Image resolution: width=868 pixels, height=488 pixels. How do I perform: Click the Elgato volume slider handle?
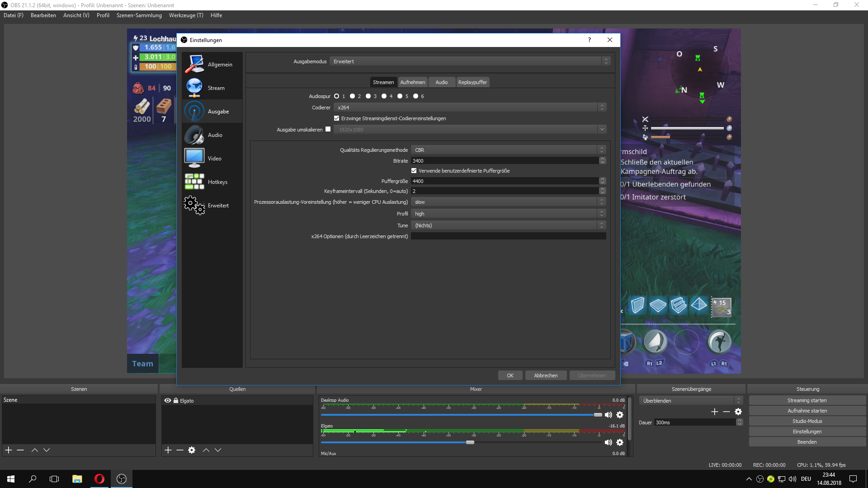tap(470, 442)
